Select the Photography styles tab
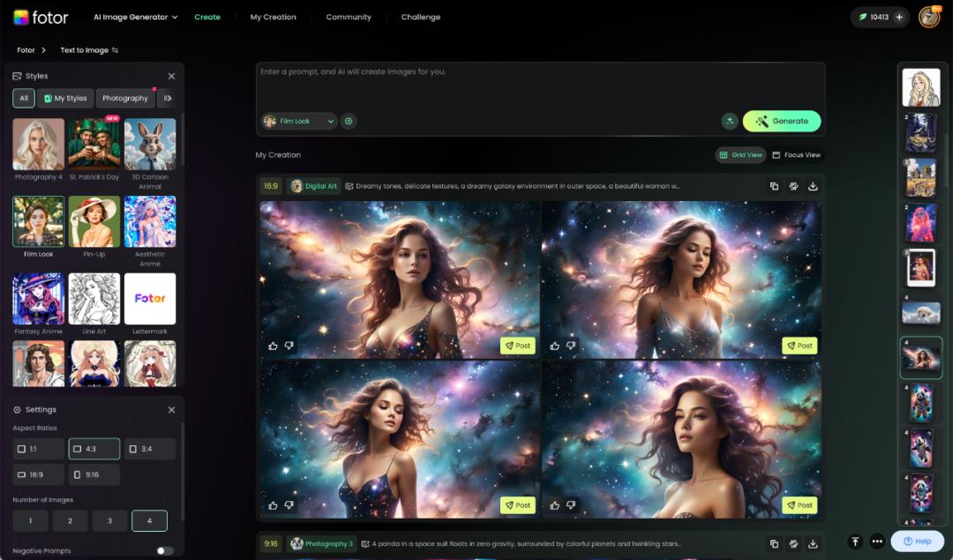Image resolution: width=953 pixels, height=560 pixels. [x=124, y=98]
